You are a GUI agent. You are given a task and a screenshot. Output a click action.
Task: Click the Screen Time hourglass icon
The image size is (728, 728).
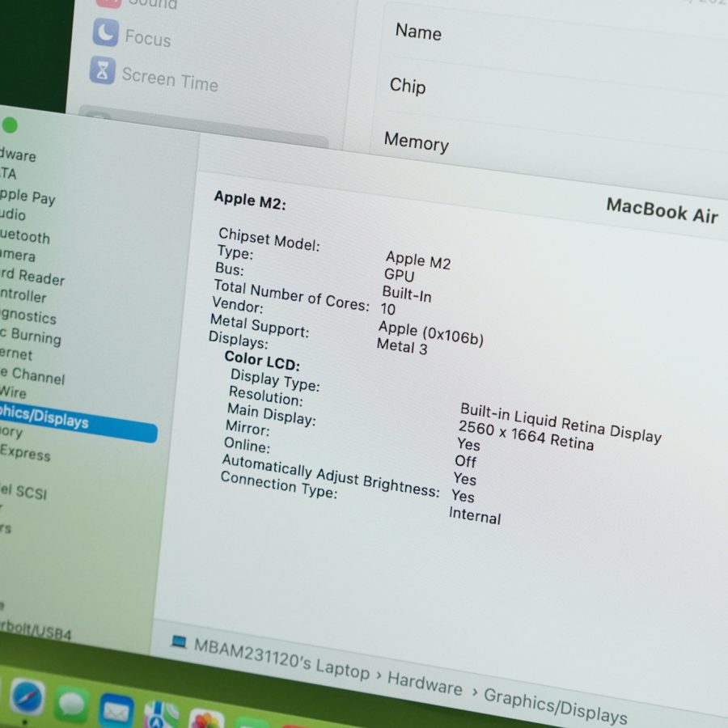[x=103, y=70]
